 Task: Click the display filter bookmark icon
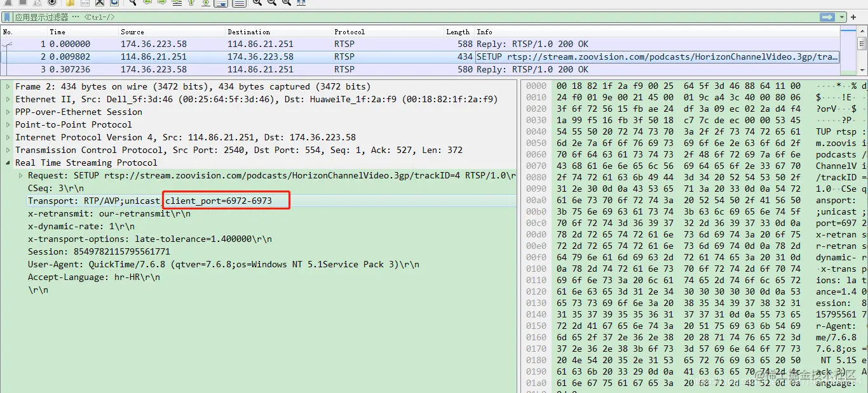[x=8, y=17]
